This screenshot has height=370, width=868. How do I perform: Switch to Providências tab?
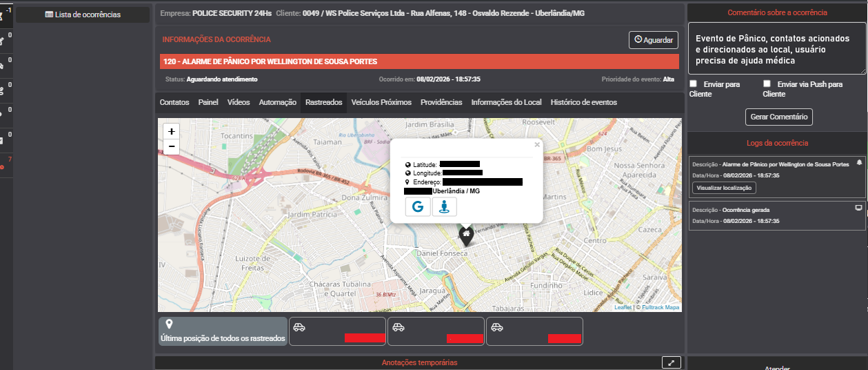point(441,102)
